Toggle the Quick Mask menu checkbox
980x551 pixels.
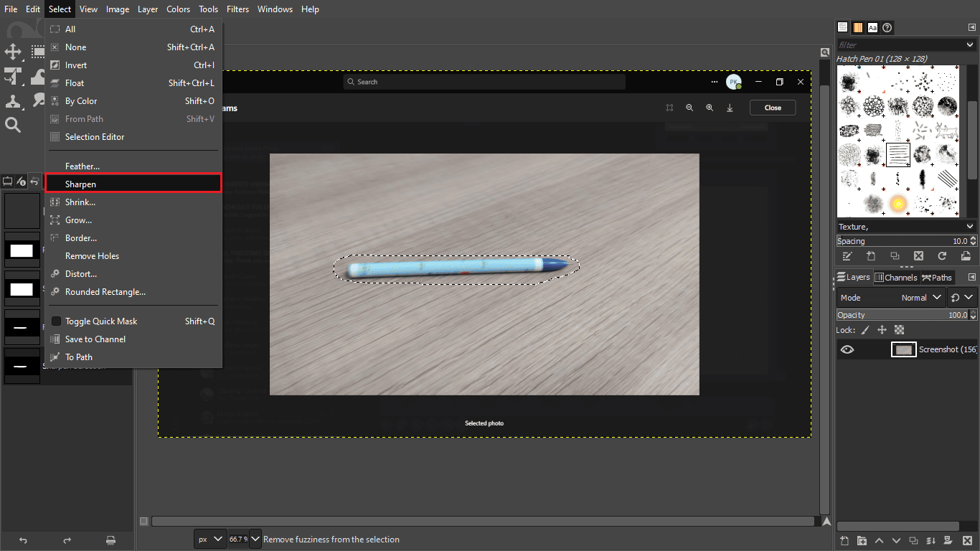[x=56, y=321]
